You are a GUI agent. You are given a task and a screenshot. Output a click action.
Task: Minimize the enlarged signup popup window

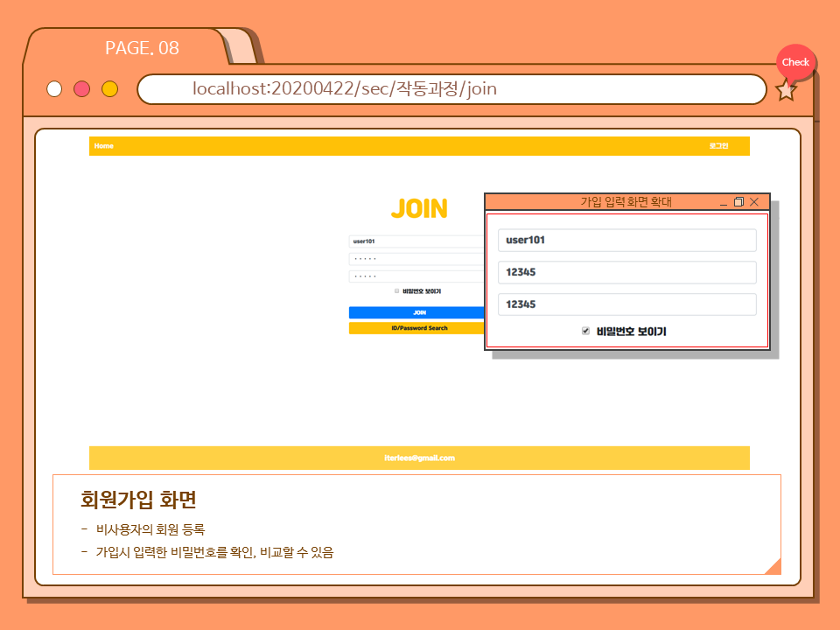coord(724,202)
